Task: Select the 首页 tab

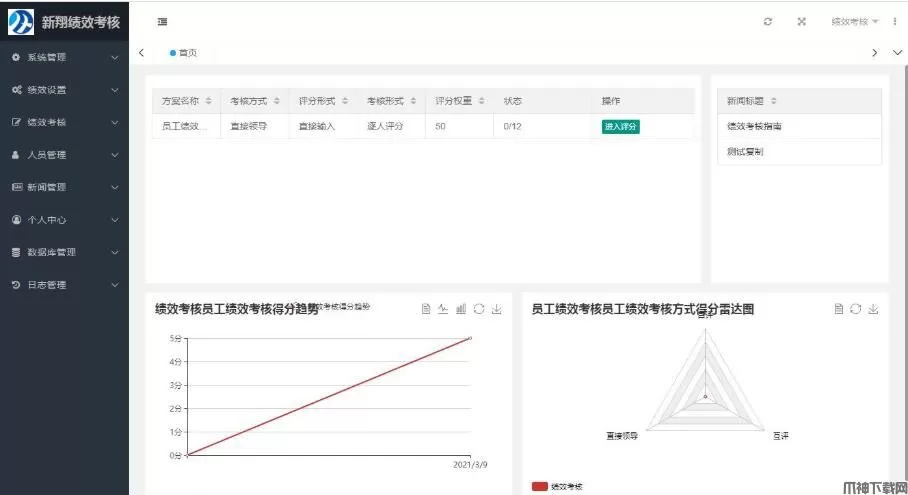Action: pos(184,53)
